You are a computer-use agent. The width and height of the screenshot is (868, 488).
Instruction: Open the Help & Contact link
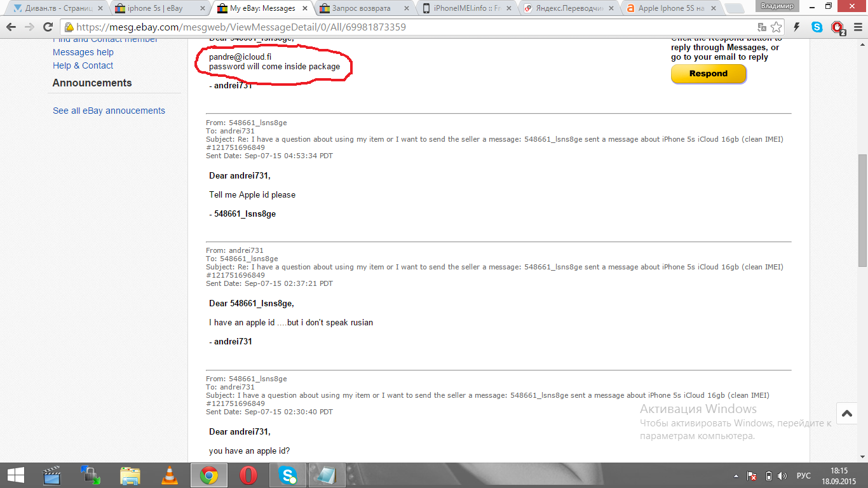[83, 65]
